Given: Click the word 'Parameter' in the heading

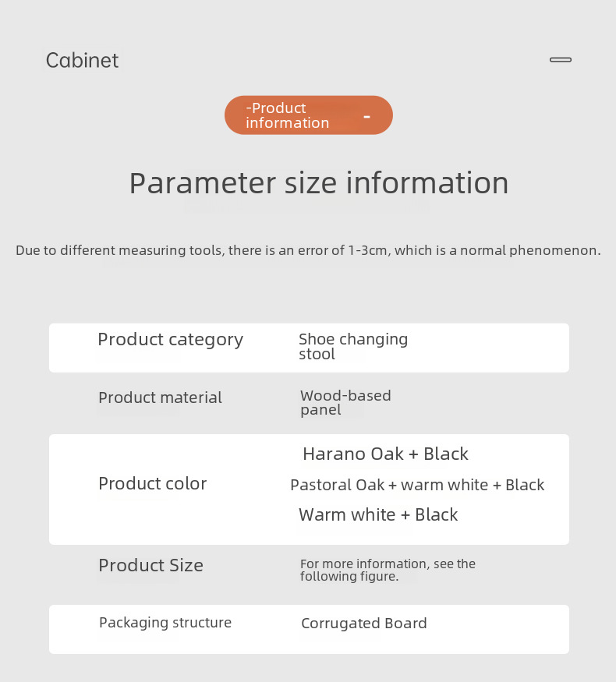Looking at the screenshot, I should 202,183.
